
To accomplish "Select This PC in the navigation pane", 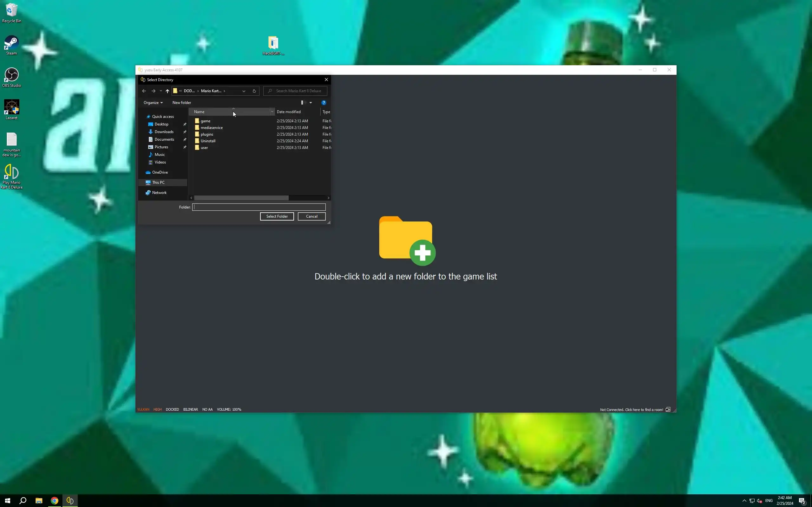I will pyautogui.click(x=158, y=183).
